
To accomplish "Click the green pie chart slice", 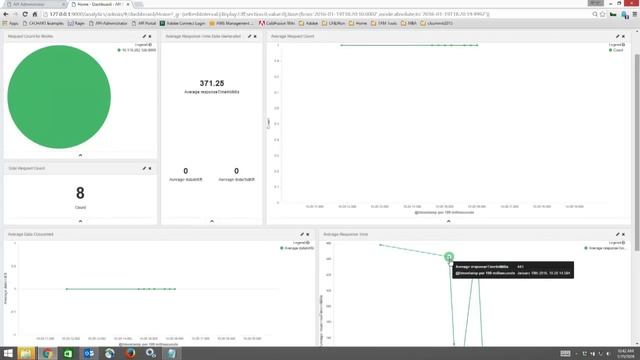I will pyautogui.click(x=59, y=97).
